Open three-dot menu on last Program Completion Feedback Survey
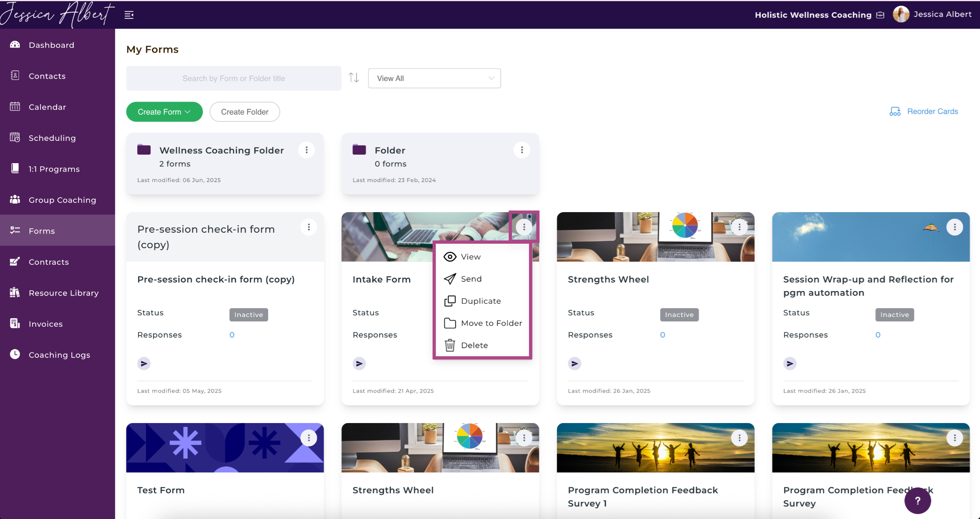980x519 pixels. click(x=954, y=438)
